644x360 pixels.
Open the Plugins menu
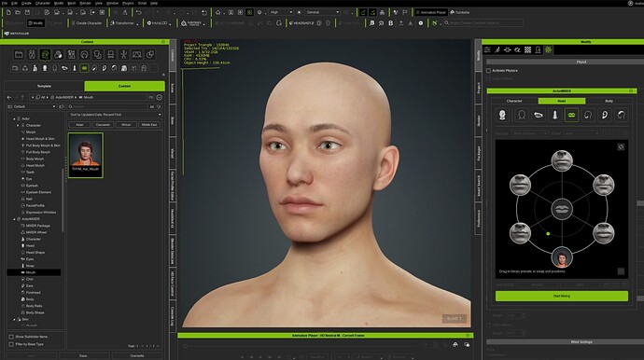coord(128,3)
